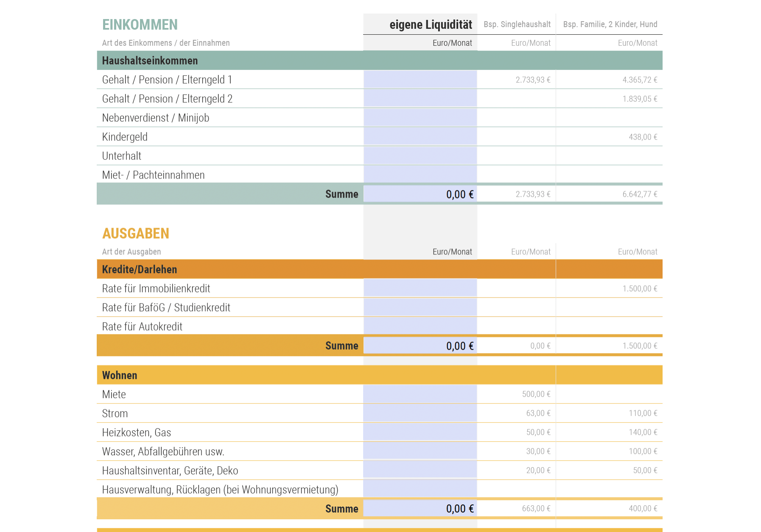The image size is (761, 532).
Task: Click the label Art der Ausgaben
Action: pyautogui.click(x=131, y=252)
